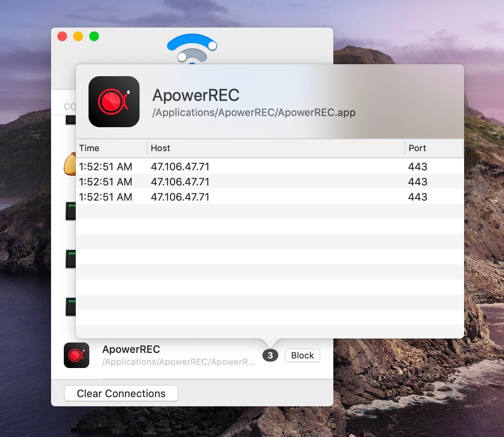Close the window with the red button

(x=62, y=37)
